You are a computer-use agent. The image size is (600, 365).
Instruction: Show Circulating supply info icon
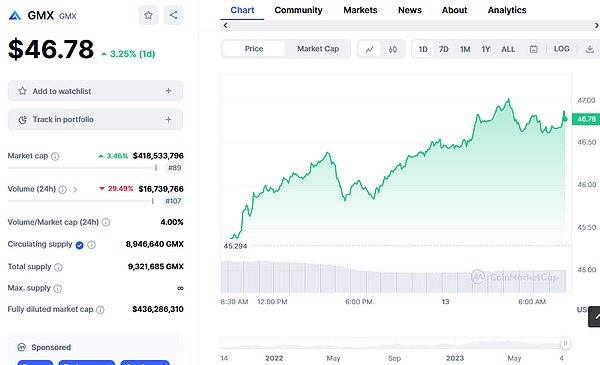pyautogui.click(x=91, y=245)
